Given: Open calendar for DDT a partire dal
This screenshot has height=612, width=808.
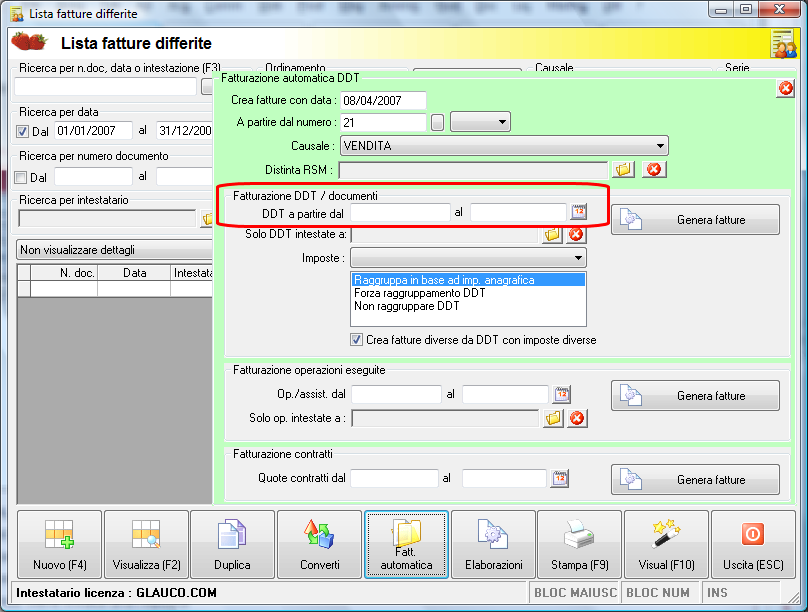Looking at the screenshot, I should pyautogui.click(x=579, y=212).
